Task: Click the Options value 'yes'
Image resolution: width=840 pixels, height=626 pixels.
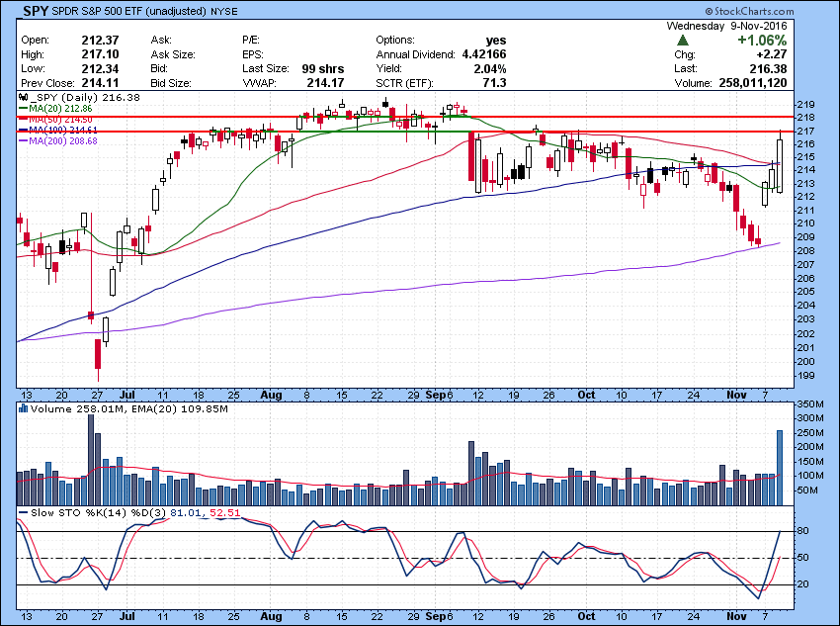Action: [x=496, y=41]
